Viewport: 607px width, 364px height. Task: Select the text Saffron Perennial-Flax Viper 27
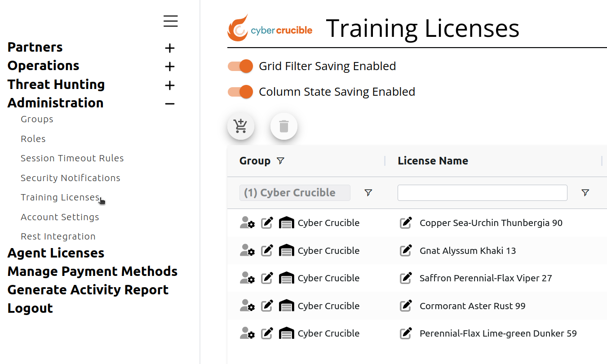coord(486,278)
